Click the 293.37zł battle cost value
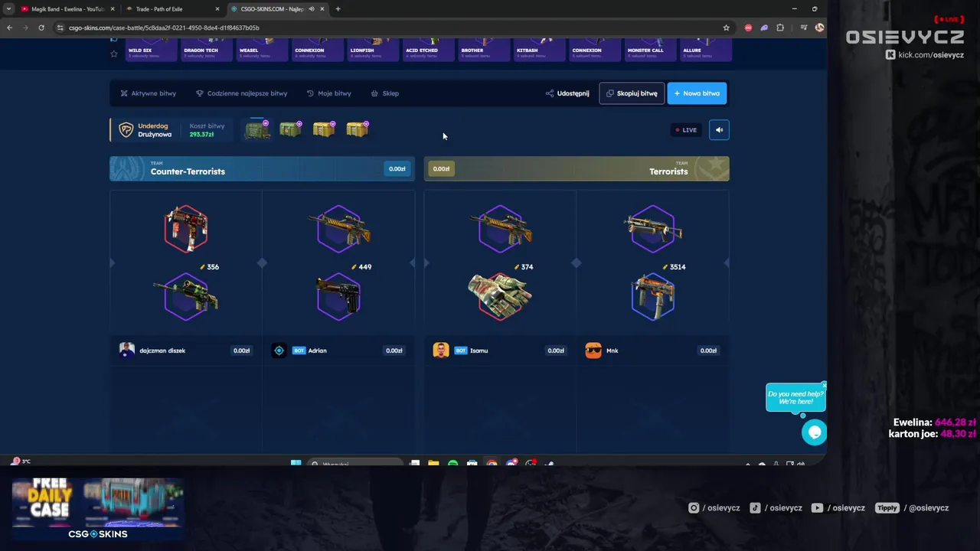The width and height of the screenshot is (980, 551). (201, 135)
